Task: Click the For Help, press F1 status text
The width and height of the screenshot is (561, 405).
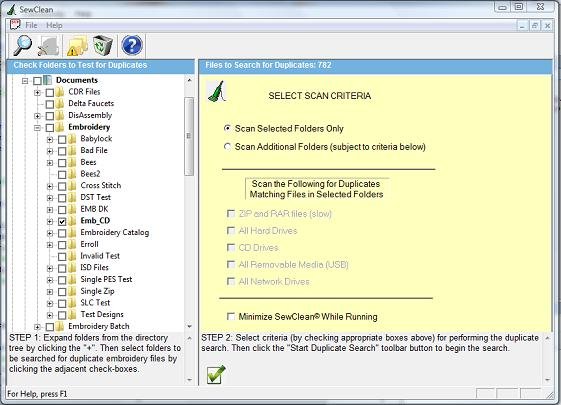Action: pos(37,394)
